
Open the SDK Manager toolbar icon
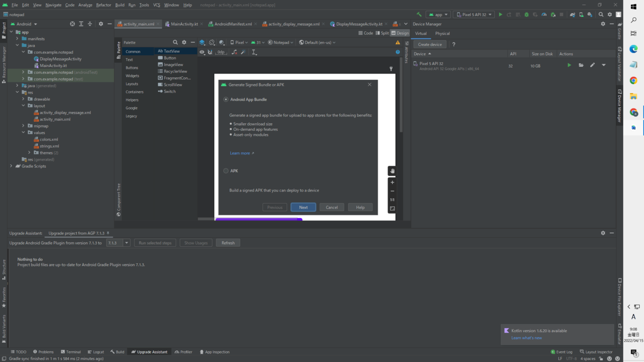tap(590, 14)
